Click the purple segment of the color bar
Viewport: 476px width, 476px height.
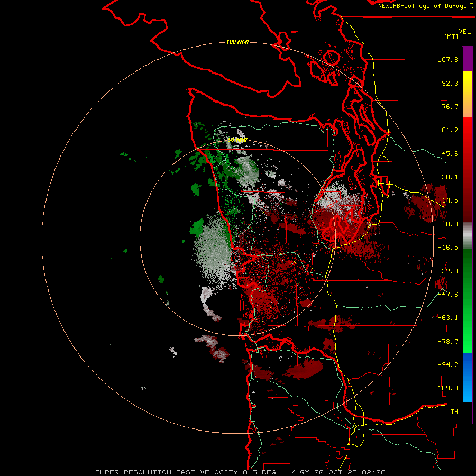pyautogui.click(x=467, y=59)
